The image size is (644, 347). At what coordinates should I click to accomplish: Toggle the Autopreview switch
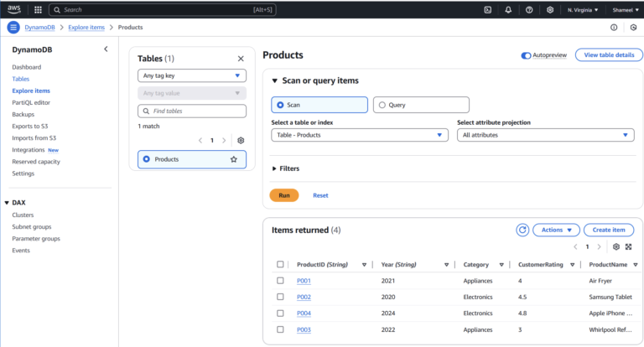tap(526, 55)
